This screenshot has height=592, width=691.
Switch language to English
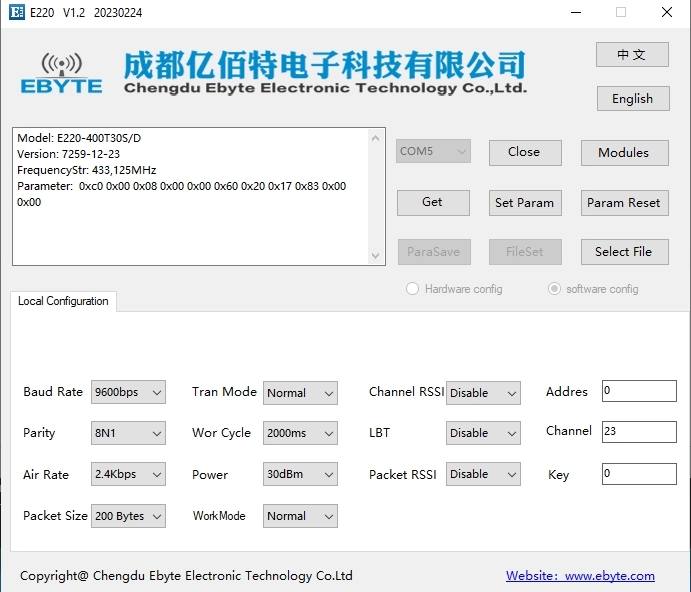pyautogui.click(x=633, y=98)
